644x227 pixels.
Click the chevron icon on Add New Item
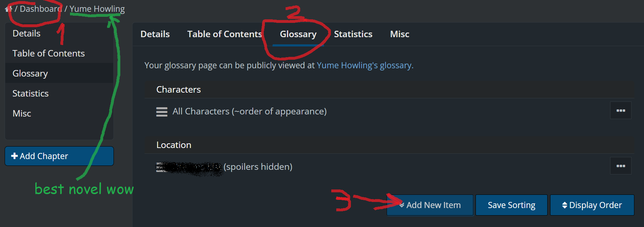402,205
